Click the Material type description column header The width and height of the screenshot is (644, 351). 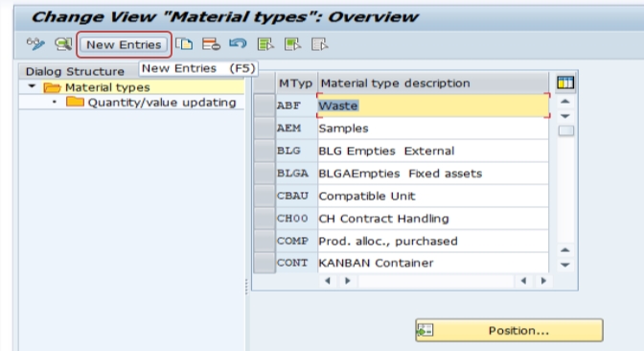coord(433,83)
